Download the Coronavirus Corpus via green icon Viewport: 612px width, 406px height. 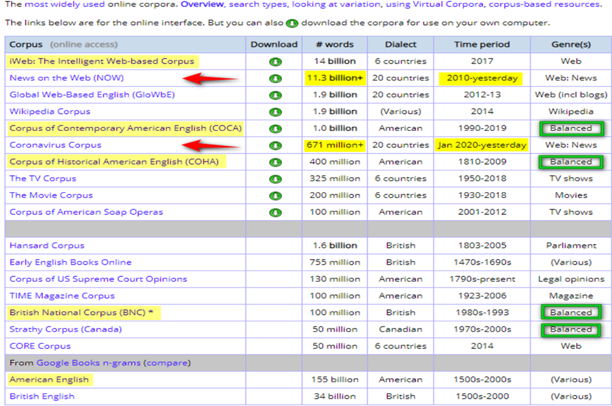point(274,145)
